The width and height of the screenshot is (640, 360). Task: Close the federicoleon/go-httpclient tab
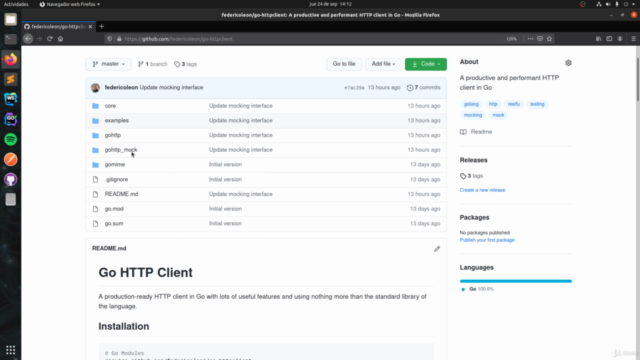tap(90, 27)
